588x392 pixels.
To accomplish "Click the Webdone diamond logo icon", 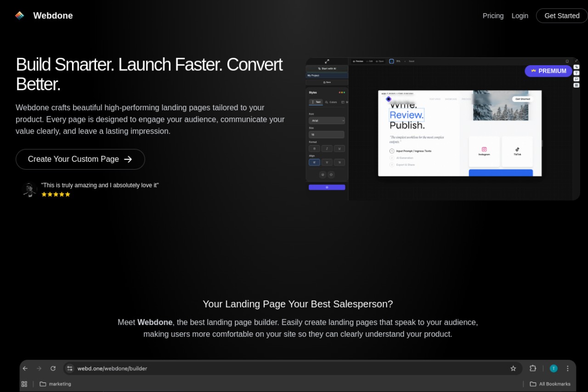I will (x=19, y=16).
